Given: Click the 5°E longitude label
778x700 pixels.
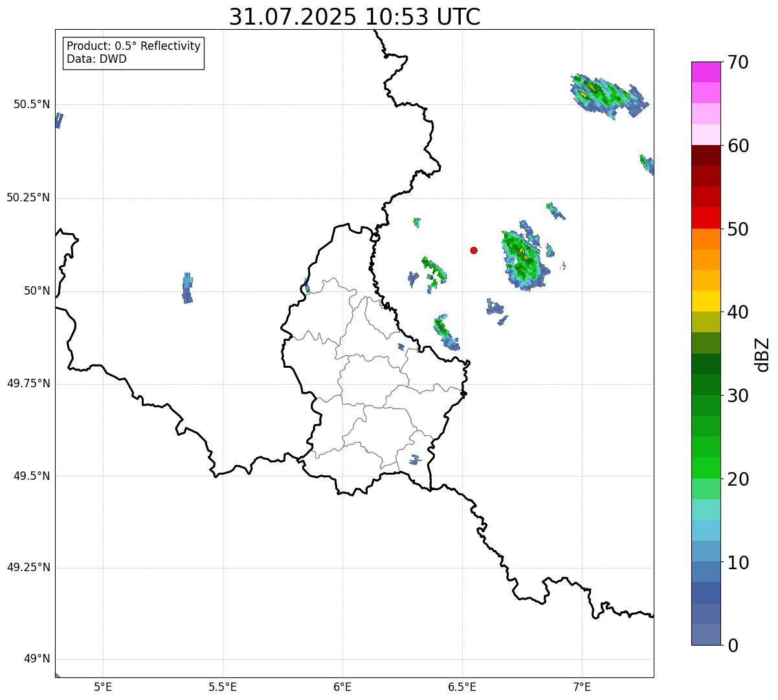Looking at the screenshot, I should [103, 686].
